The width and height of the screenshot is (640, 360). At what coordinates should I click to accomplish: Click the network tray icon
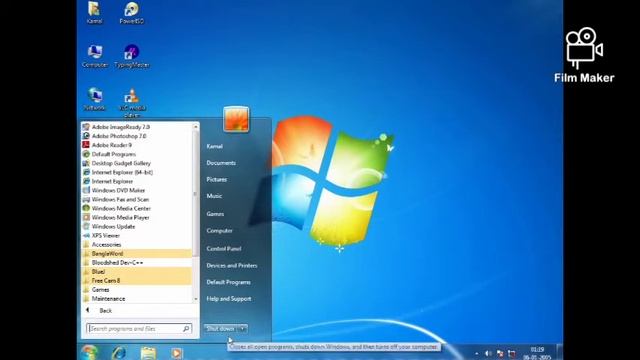pos(511,353)
